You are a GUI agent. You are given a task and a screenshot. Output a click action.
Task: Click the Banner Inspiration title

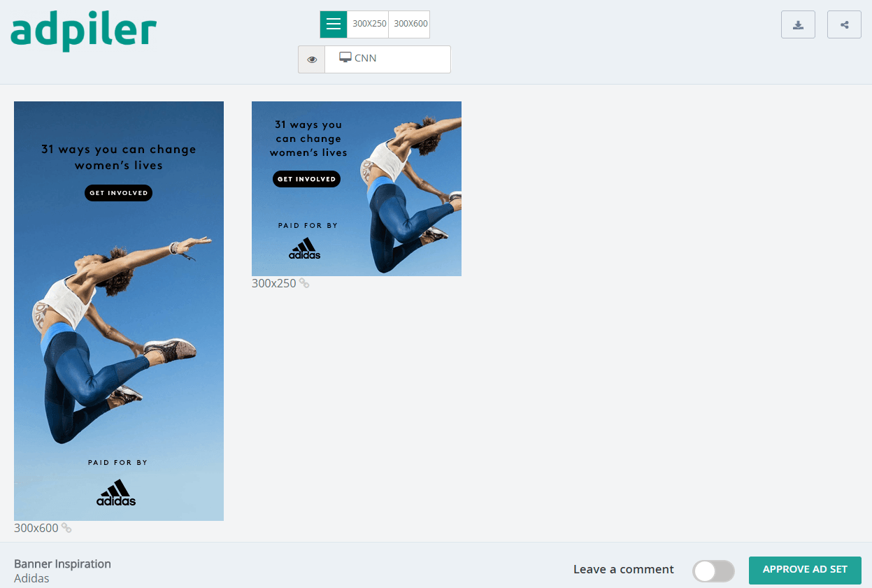coord(62,564)
